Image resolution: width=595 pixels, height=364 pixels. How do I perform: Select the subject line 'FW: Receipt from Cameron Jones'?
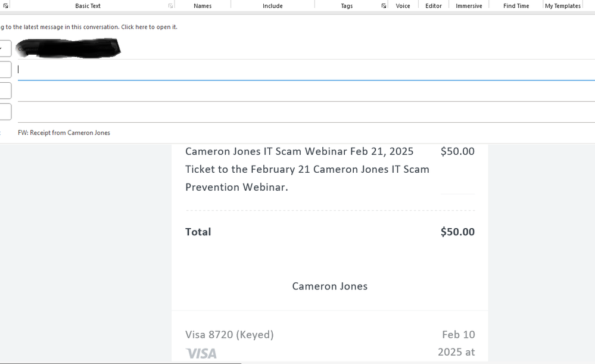point(64,133)
